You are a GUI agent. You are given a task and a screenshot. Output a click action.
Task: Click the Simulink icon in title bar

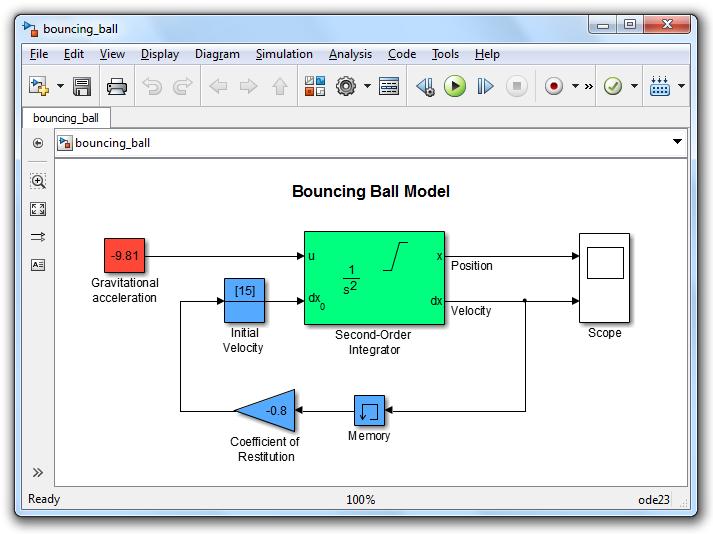[x=30, y=29]
